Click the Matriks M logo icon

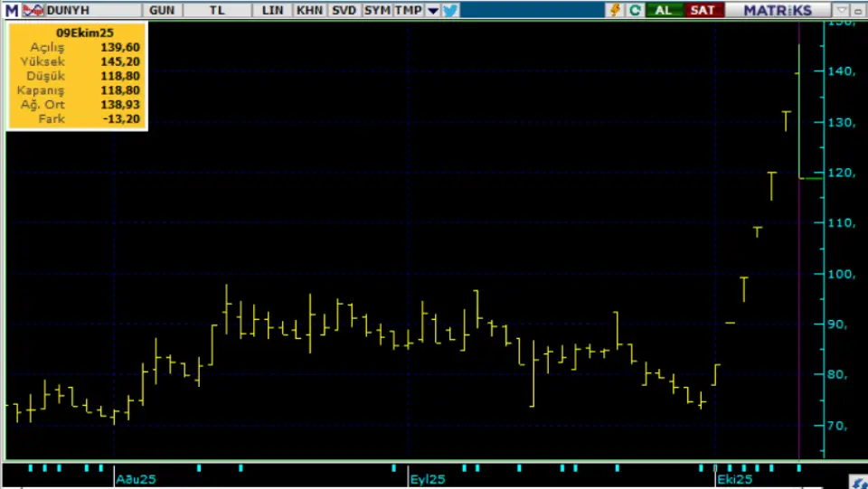pos(11,10)
